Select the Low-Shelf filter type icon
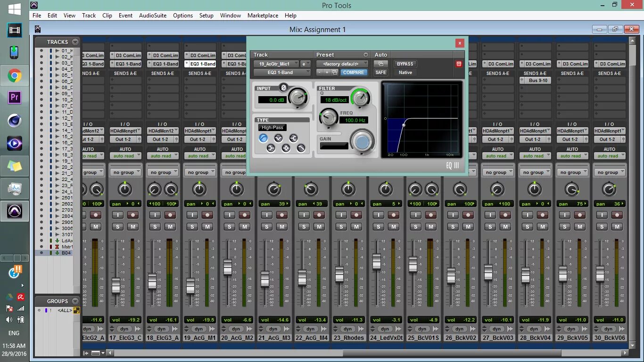This screenshot has height=362, width=644. [x=271, y=148]
